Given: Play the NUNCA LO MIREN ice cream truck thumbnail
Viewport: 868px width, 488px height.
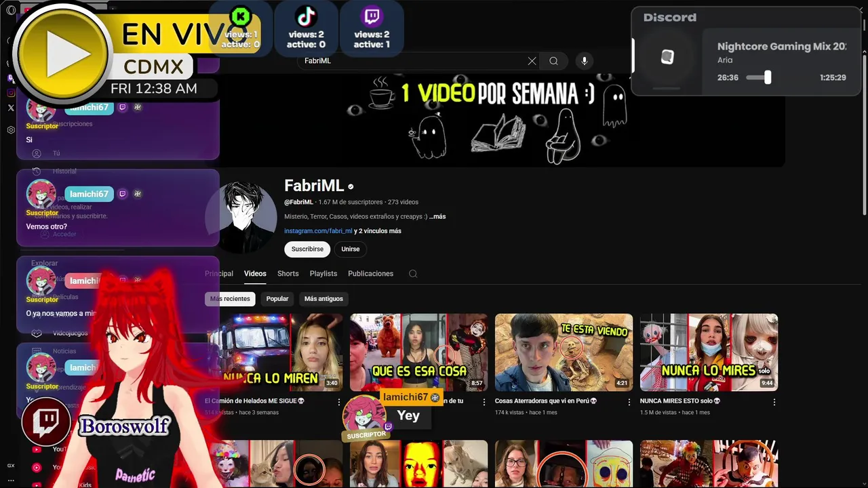Looking at the screenshot, I should coord(274,352).
